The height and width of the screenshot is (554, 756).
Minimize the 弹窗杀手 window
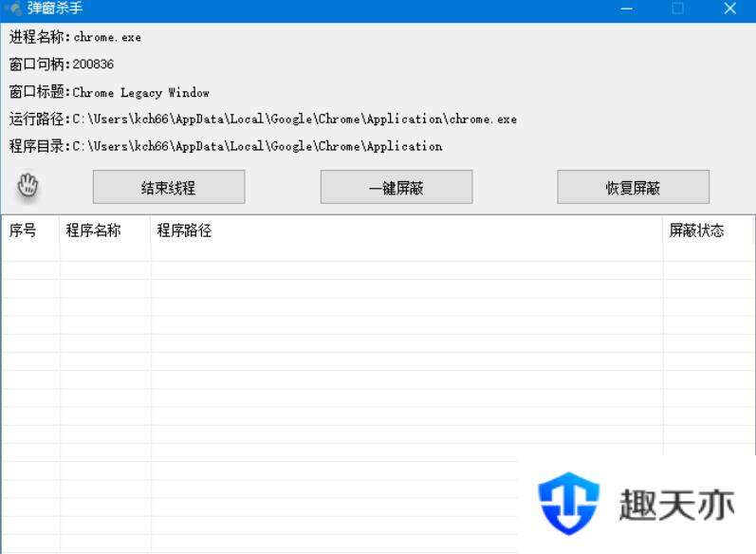coord(626,9)
